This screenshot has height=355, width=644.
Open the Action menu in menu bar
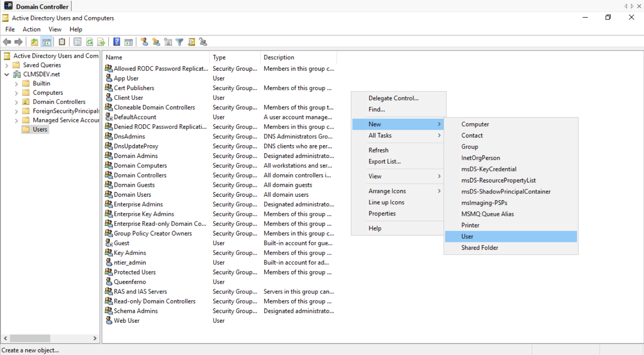coord(31,29)
